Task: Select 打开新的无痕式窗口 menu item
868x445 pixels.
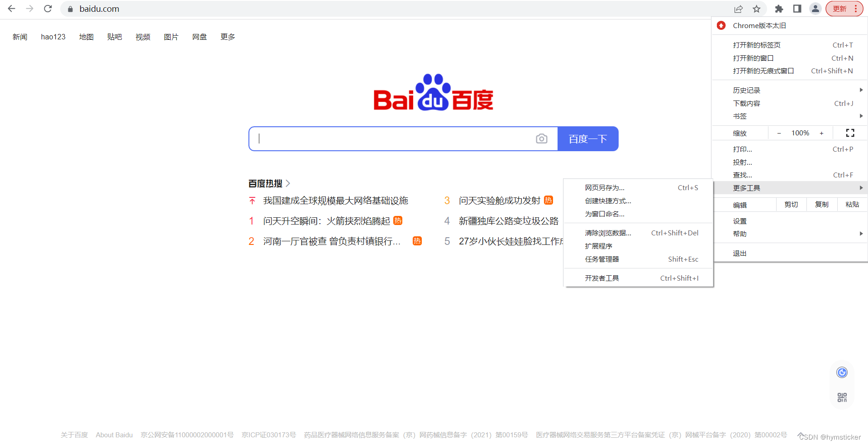Action: point(790,71)
